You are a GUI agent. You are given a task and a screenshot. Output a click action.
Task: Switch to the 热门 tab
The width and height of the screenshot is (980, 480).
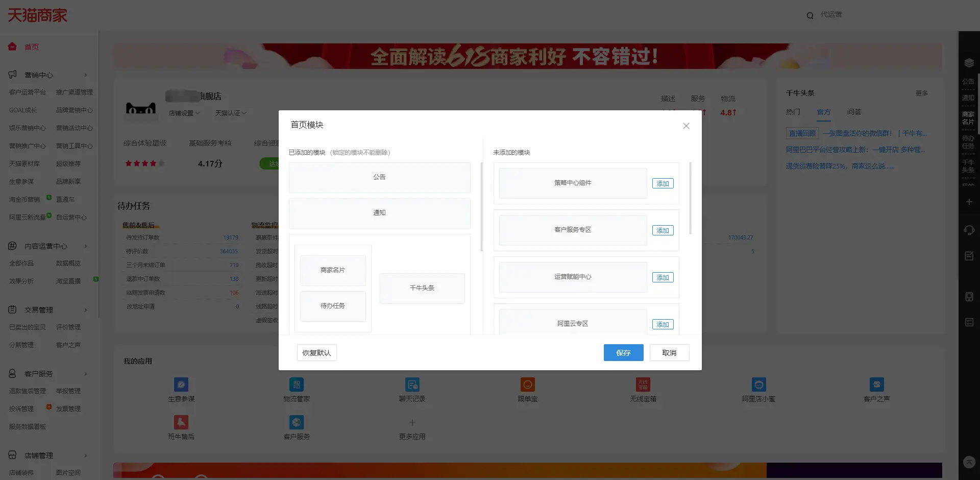[793, 112]
